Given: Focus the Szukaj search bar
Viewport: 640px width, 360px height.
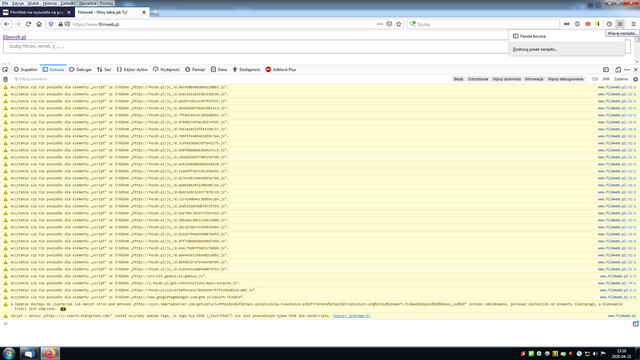Looking at the screenshot, I should click(x=483, y=24).
